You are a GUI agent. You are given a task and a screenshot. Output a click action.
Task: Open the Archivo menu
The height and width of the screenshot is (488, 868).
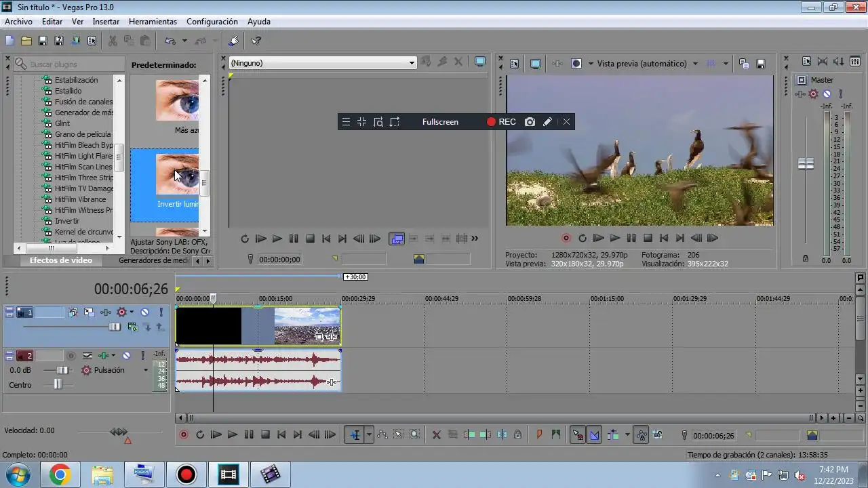(x=18, y=22)
